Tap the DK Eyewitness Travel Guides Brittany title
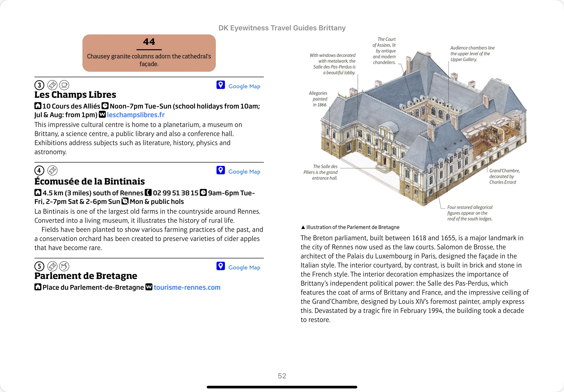The width and height of the screenshot is (564, 392). [x=282, y=28]
